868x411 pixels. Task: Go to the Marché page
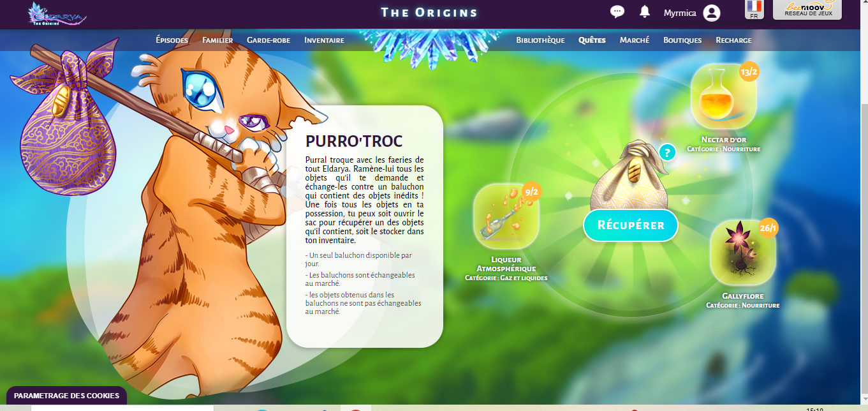[635, 40]
